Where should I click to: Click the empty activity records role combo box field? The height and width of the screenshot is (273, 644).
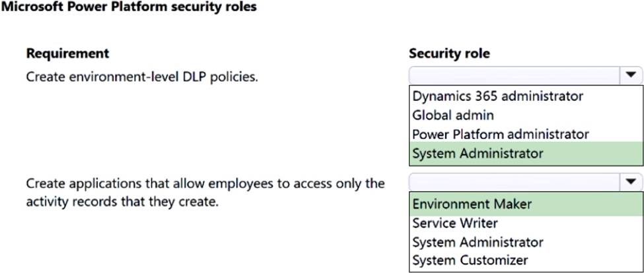pos(515,181)
